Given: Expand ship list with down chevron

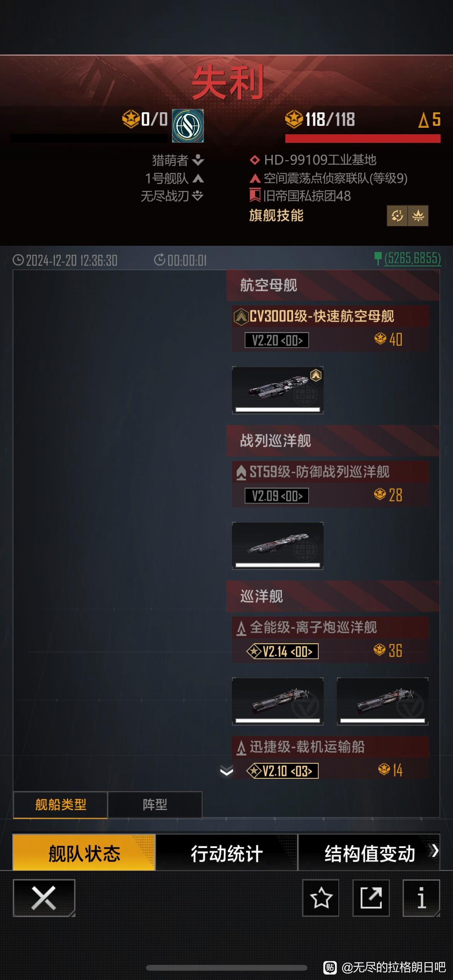Looking at the screenshot, I should (x=226, y=771).
